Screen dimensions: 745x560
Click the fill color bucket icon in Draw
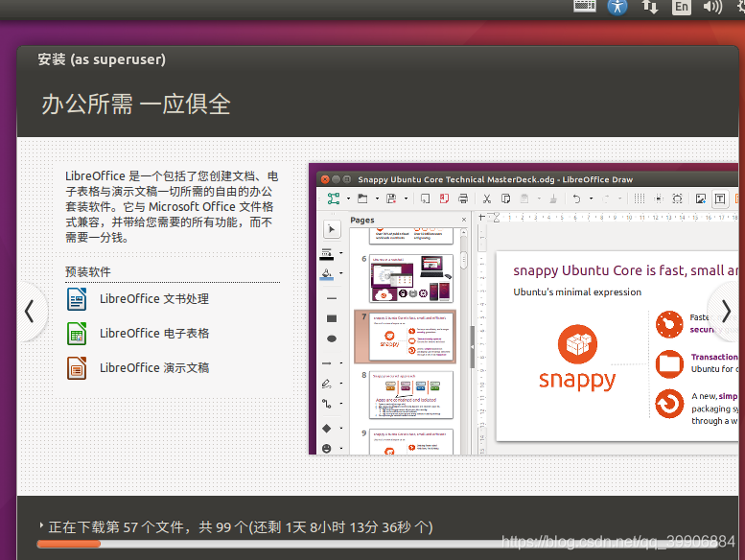327,274
